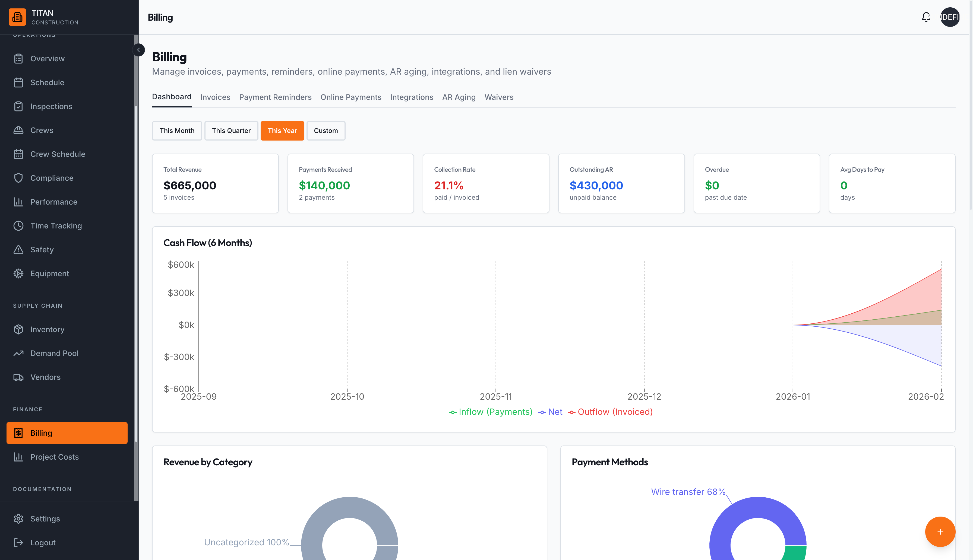Click the Overview clipboard icon
This screenshot has width=973, height=560.
[x=18, y=59]
